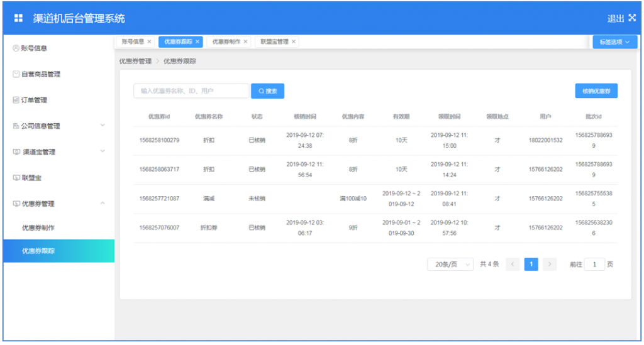644x345 pixels.
Task: Click the 折扣券 coupon name cell
Action: coord(209,227)
